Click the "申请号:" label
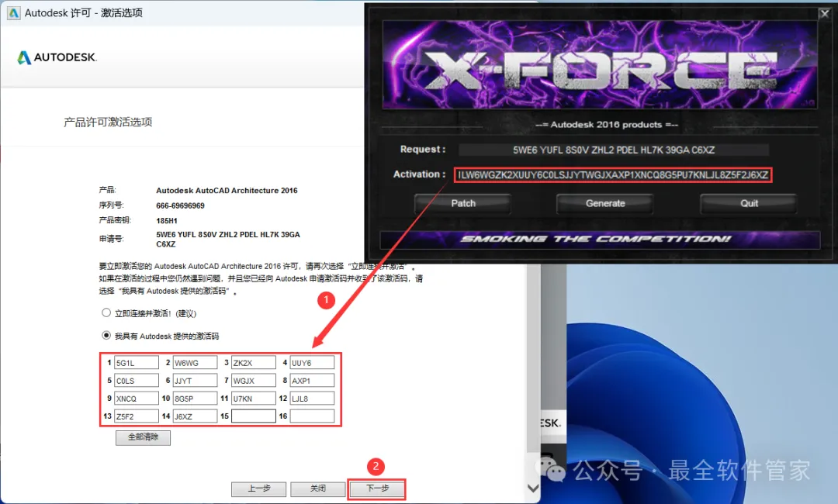The height and width of the screenshot is (504, 838). 111,239
